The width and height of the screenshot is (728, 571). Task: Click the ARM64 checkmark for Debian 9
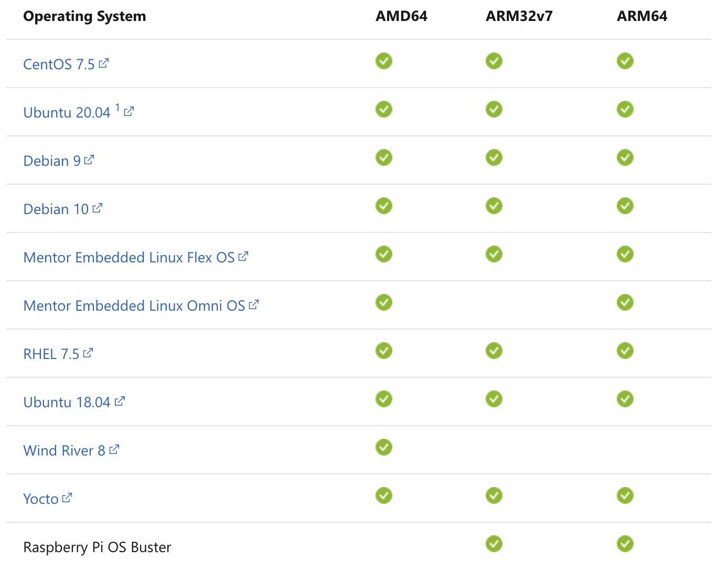pos(625,157)
